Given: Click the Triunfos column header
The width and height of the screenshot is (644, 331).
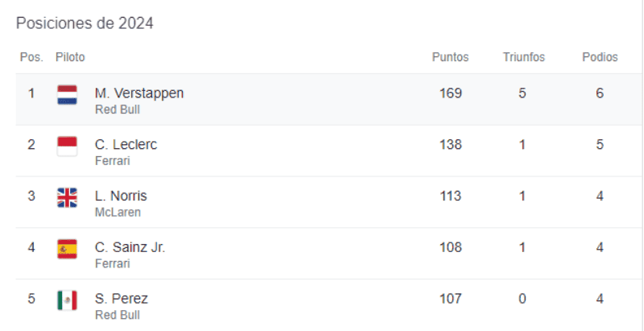Looking at the screenshot, I should click(523, 57).
